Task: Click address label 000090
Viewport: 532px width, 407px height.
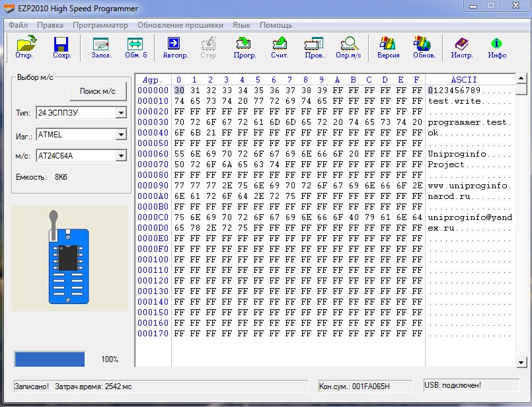Action: click(x=153, y=186)
